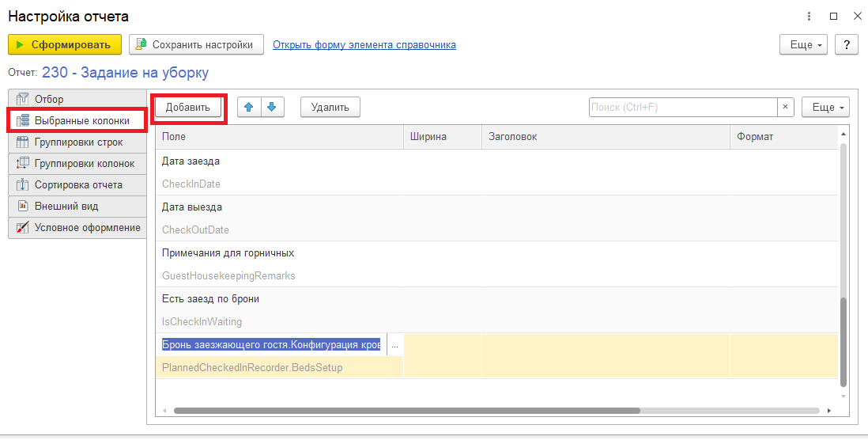Switch to the Внешний вид tab
Viewport: 868px width, 440px height.
(x=77, y=206)
